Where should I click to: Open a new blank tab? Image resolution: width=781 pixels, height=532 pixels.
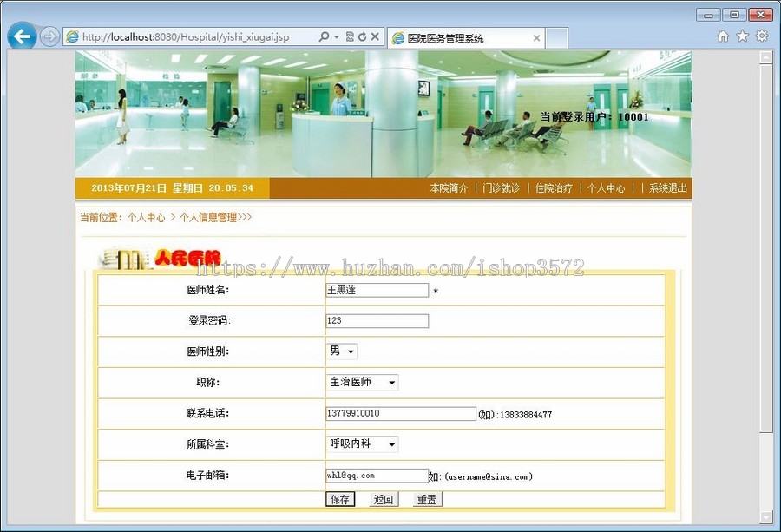pyautogui.click(x=556, y=38)
